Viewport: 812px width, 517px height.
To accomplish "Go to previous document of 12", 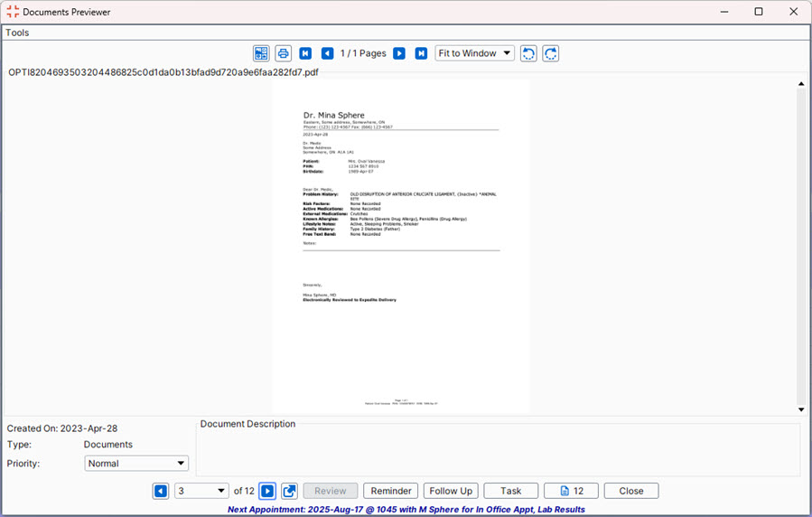I will coord(161,491).
